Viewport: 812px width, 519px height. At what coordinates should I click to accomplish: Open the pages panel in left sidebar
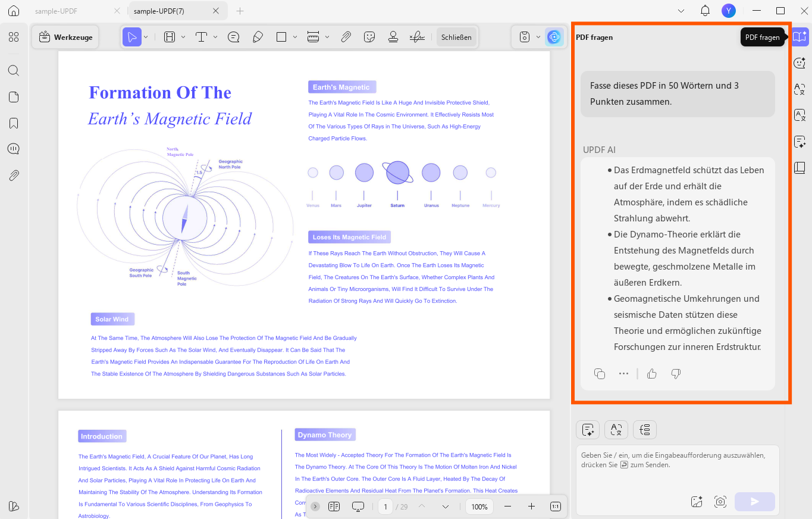(x=14, y=97)
